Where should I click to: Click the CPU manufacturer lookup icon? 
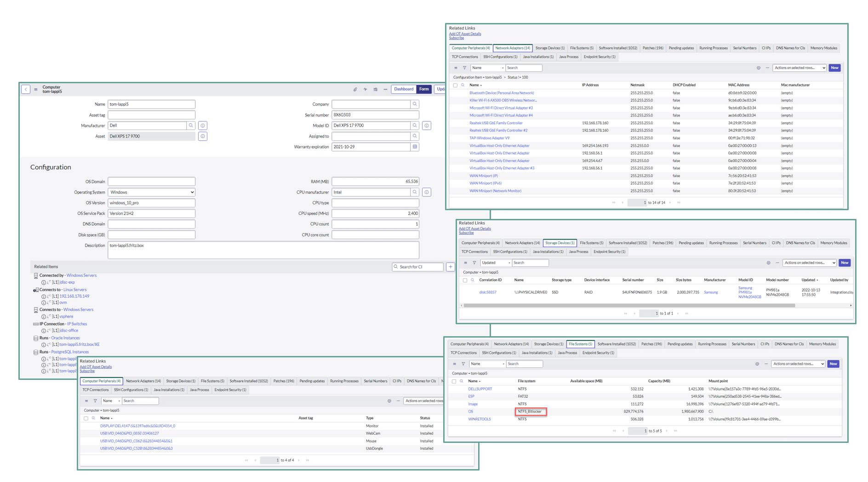415,192
